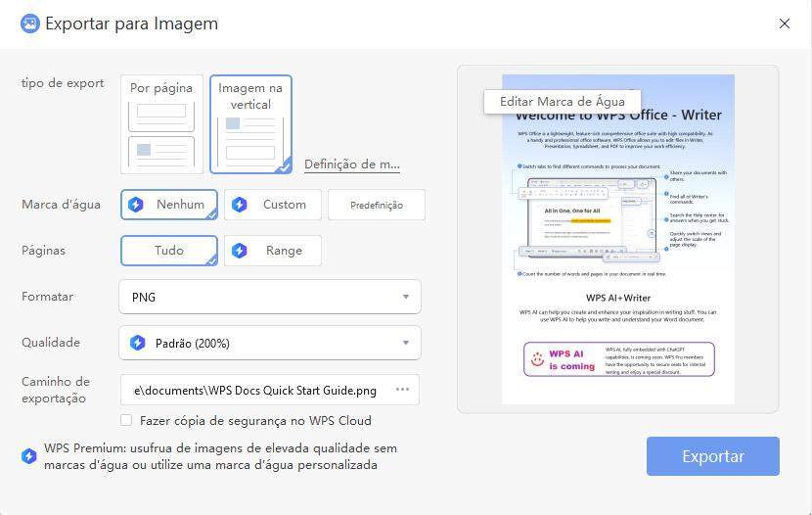Choose Nenhum watermark option
Screen dimensions: 812x515
(x=169, y=204)
